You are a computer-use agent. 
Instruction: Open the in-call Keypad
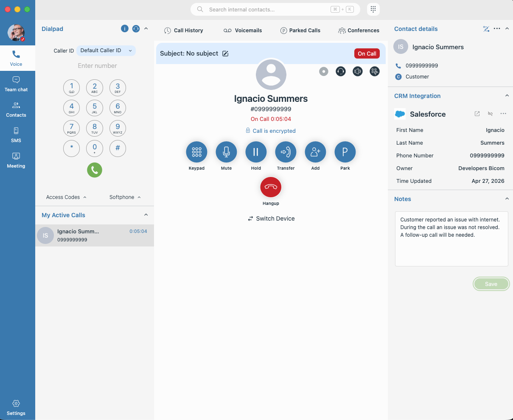pos(196,152)
